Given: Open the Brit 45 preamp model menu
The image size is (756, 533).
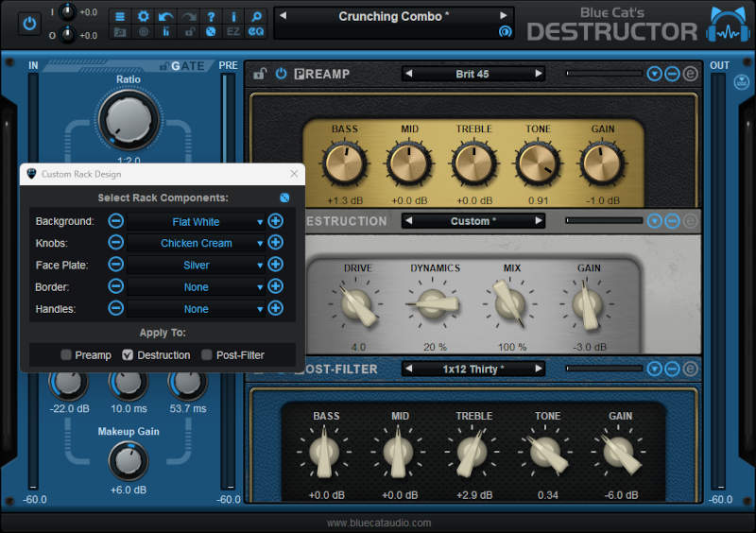Looking at the screenshot, I should coord(472,74).
